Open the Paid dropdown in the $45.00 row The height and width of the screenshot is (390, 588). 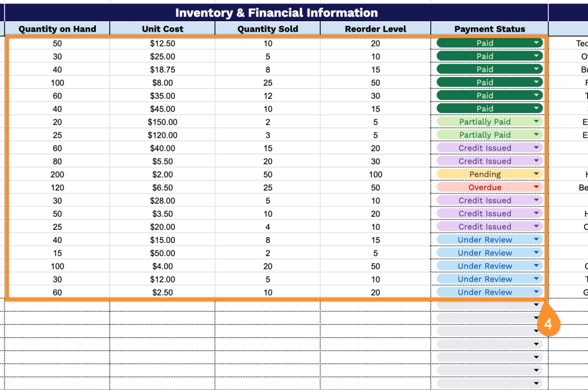pos(536,109)
